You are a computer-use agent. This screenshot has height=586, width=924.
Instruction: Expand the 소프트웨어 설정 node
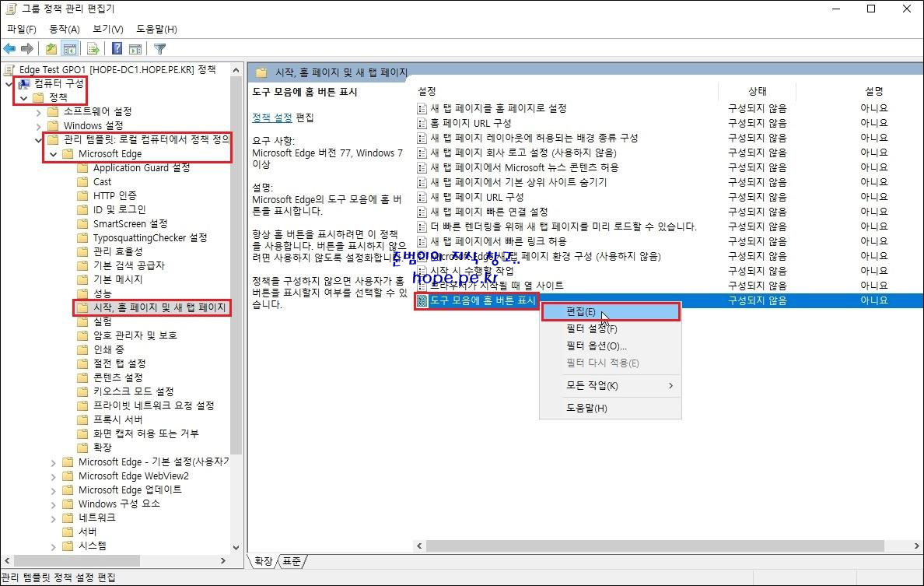[38, 112]
